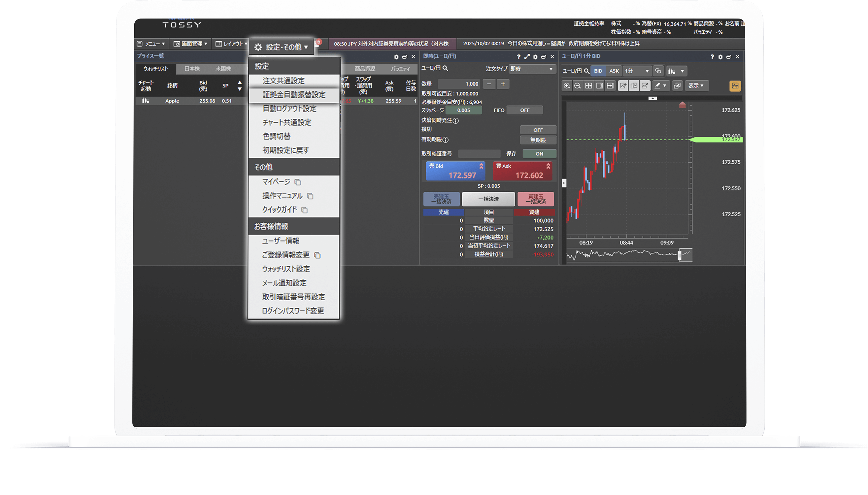Click the detach chart window icon

pos(677,86)
